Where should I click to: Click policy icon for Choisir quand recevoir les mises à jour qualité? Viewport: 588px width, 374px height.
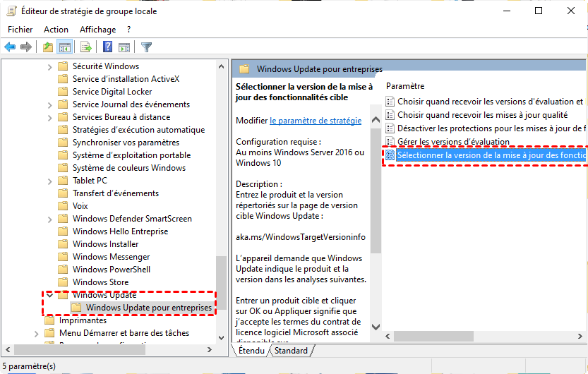[390, 115]
